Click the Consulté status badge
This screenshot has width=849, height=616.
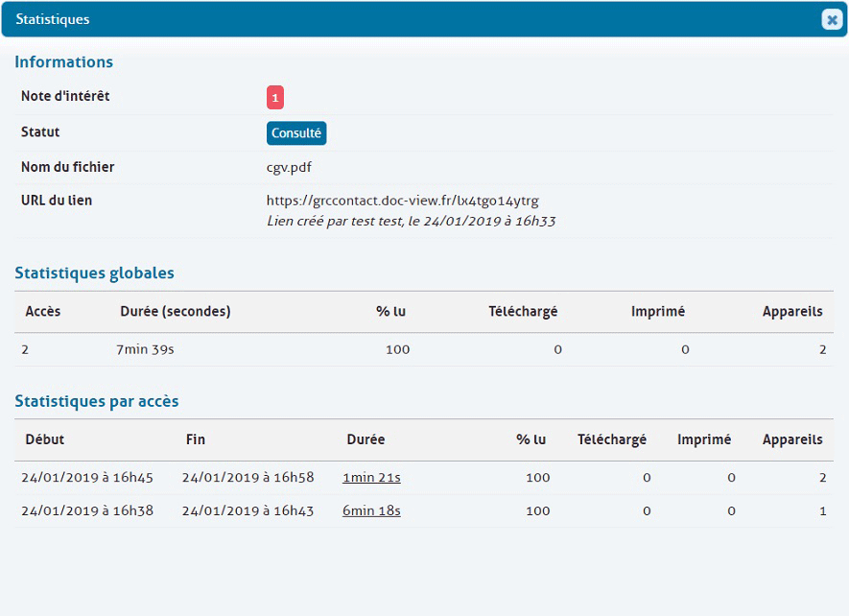click(296, 133)
